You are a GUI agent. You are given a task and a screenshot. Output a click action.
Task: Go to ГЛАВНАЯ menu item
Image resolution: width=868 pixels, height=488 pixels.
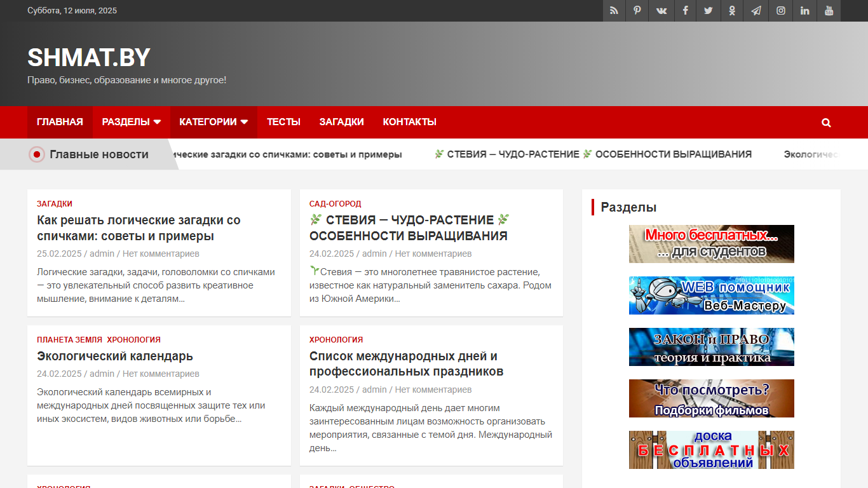point(60,122)
